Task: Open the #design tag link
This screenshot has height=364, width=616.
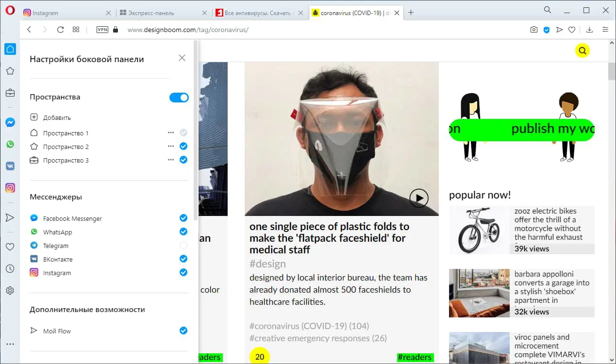Action: pos(267,264)
